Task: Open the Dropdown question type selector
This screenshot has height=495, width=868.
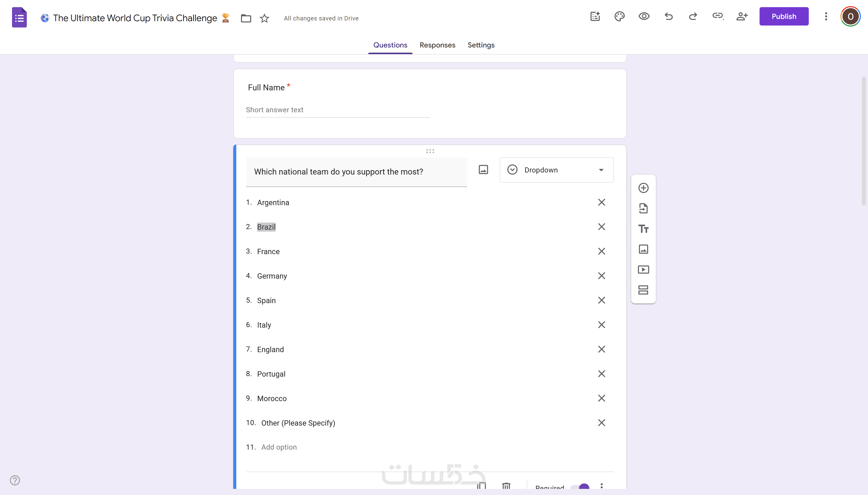Action: click(x=557, y=170)
